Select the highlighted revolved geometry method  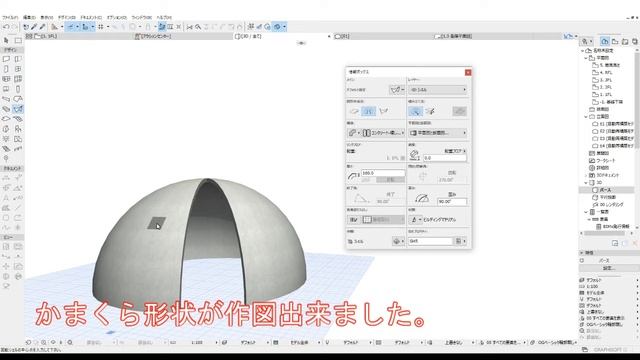click(x=369, y=111)
